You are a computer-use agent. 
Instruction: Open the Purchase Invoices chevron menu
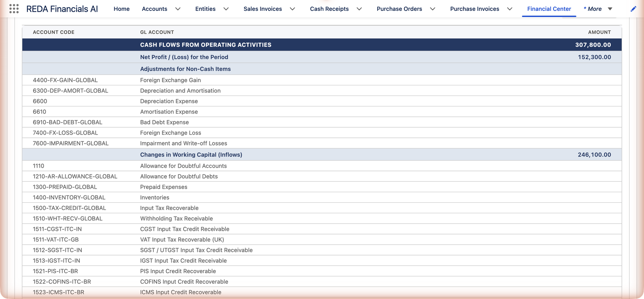pos(510,9)
